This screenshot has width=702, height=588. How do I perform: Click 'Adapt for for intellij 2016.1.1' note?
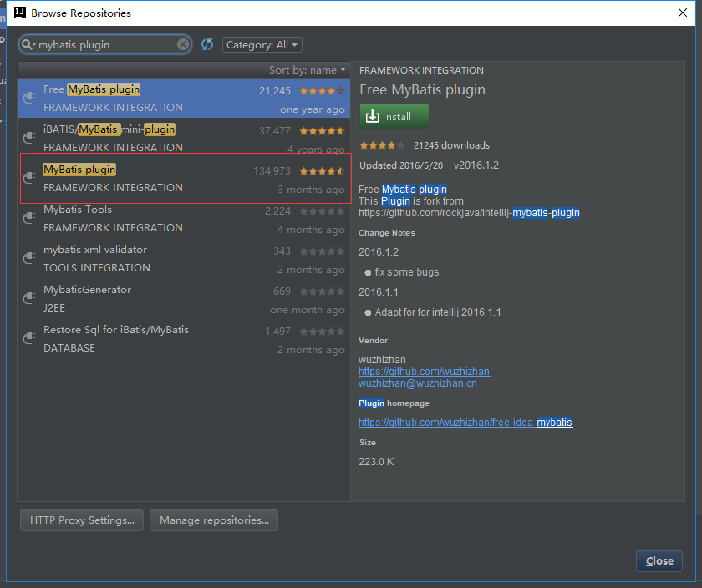click(438, 312)
